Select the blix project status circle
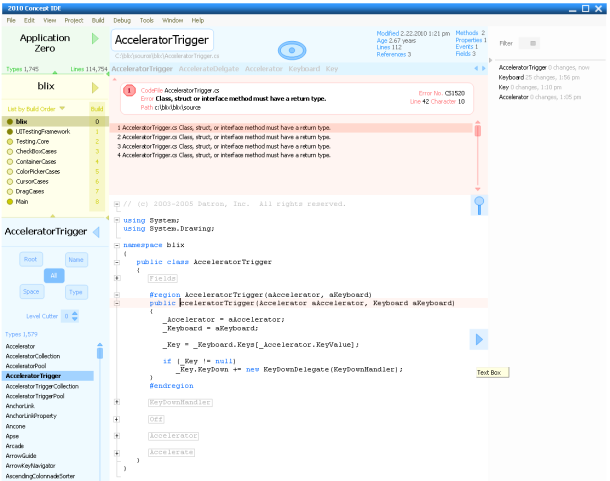The height and width of the screenshot is (481, 610). [10, 121]
